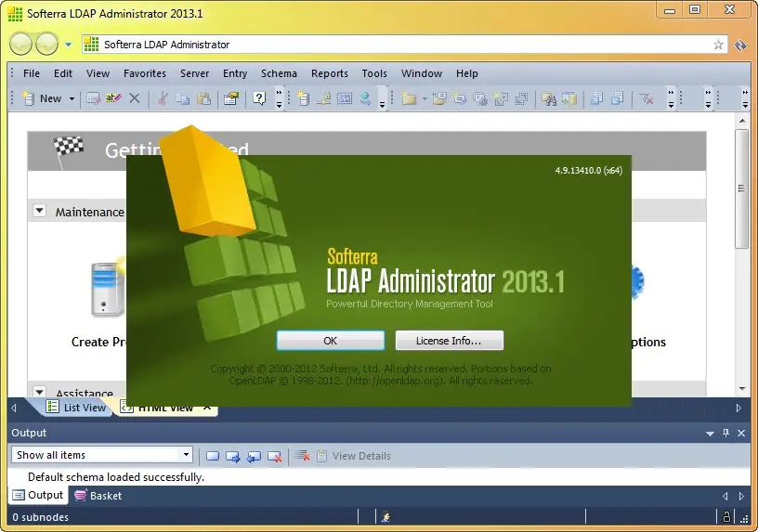Click View Details in the Output toolbar

pos(354,456)
